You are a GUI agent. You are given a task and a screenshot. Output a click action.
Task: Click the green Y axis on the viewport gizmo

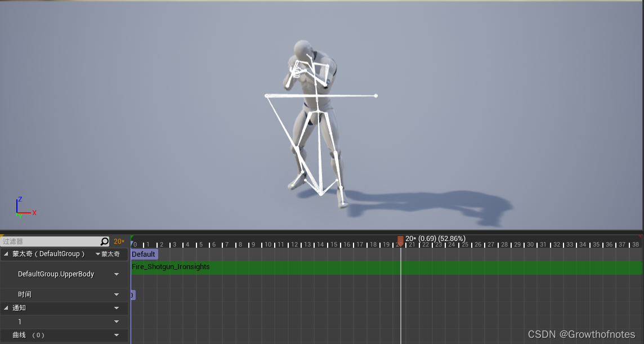coord(18,216)
